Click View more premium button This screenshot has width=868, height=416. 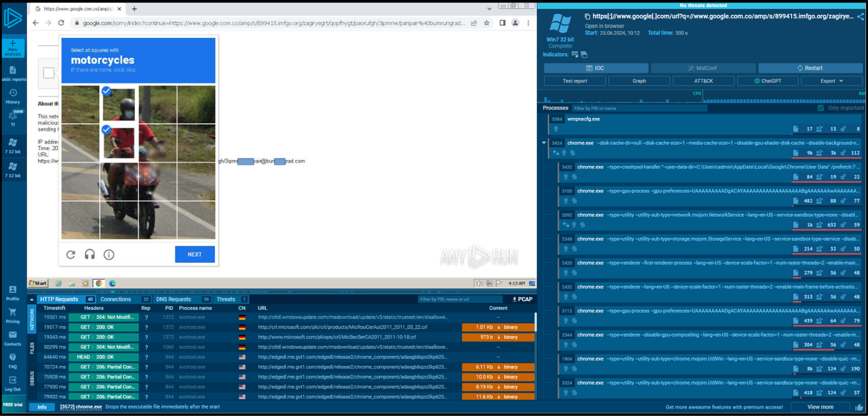[820, 407]
